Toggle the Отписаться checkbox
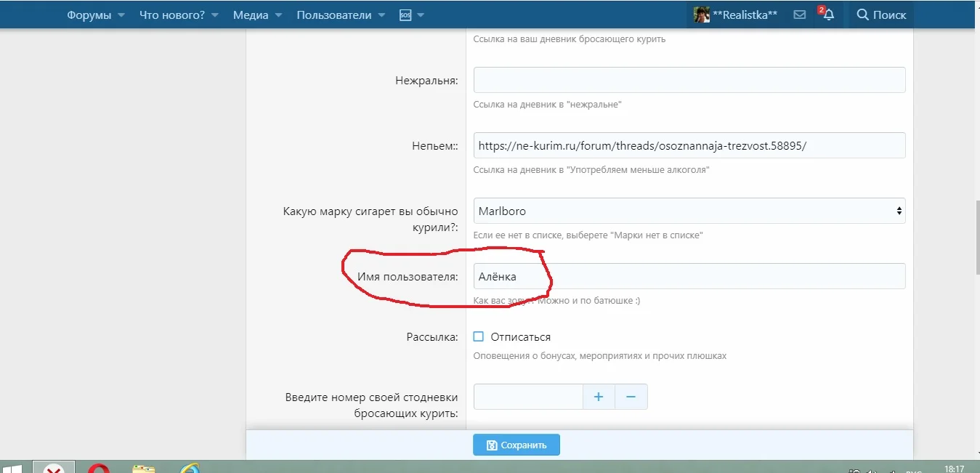 coord(477,336)
